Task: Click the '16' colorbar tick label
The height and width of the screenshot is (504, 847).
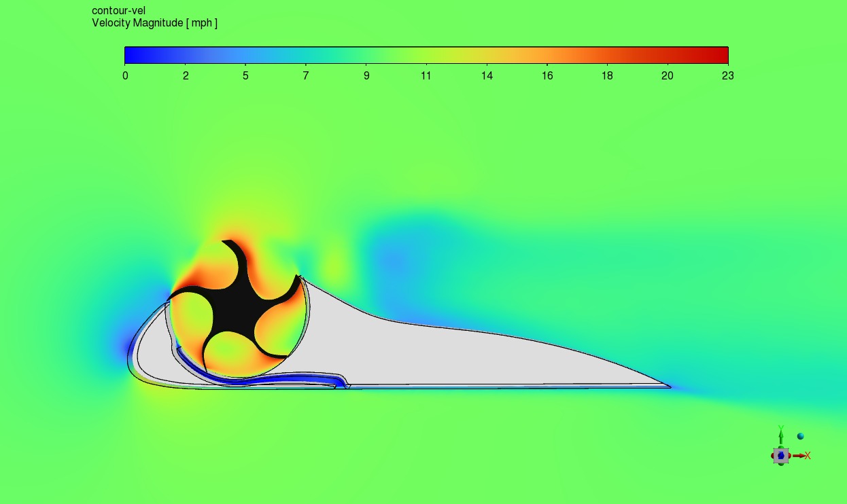Action: point(547,75)
